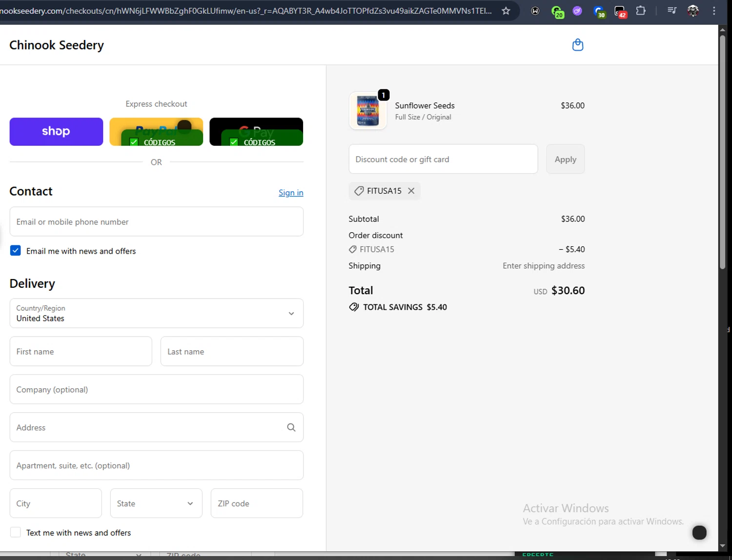The image size is (732, 560).
Task: Bookmark this page with the star icon
Action: [x=506, y=11]
